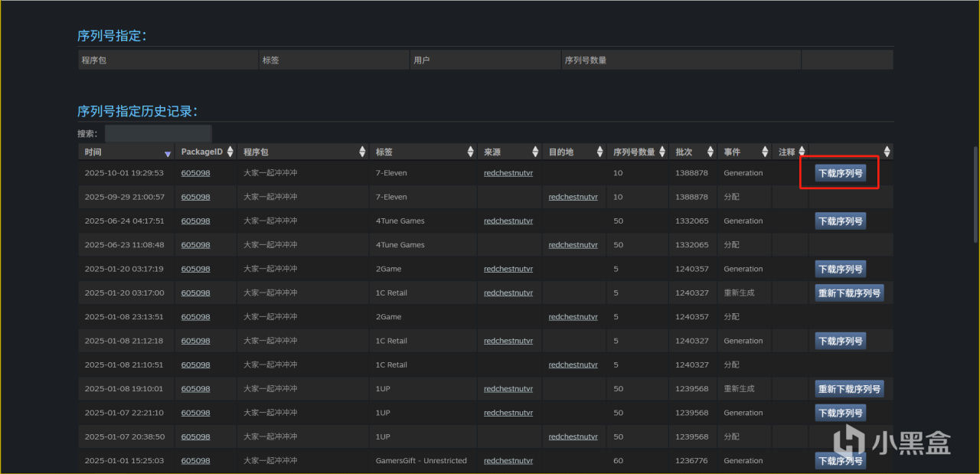Sort the table by 时间 column arrow
The height and width of the screenshot is (474, 980).
(168, 152)
